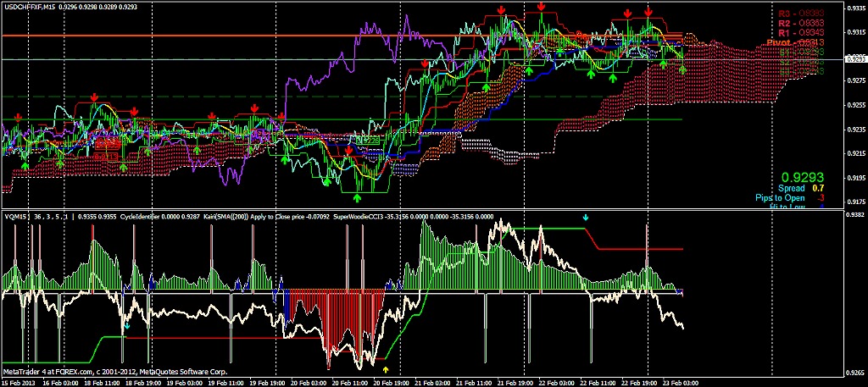The image size is (868, 387).
Task: Click the CycleIdentifier indicator label
Action: [139, 218]
